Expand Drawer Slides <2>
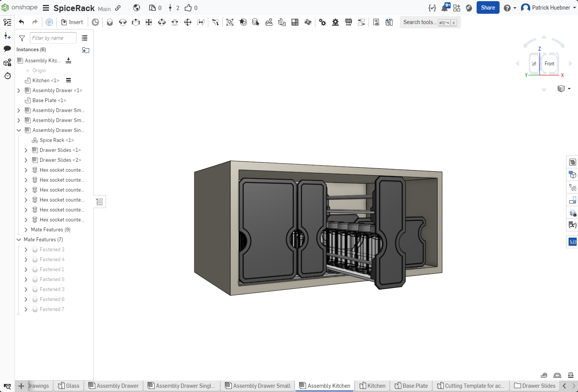578x392 pixels. [x=26, y=160]
